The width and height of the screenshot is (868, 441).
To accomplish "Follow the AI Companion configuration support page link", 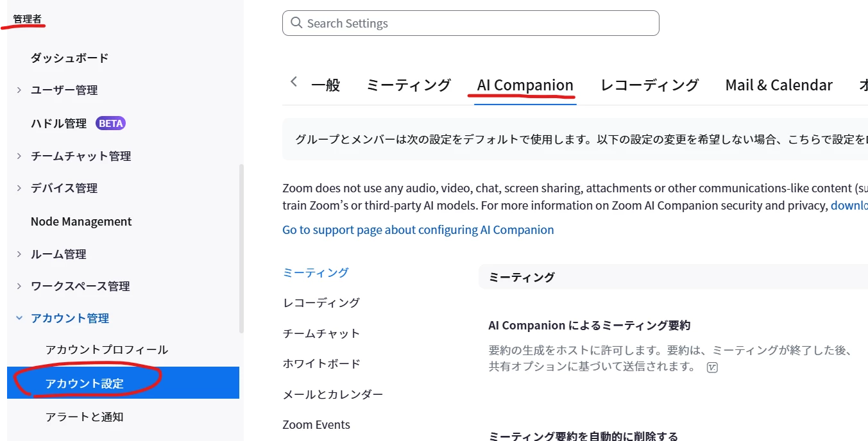I will (418, 229).
